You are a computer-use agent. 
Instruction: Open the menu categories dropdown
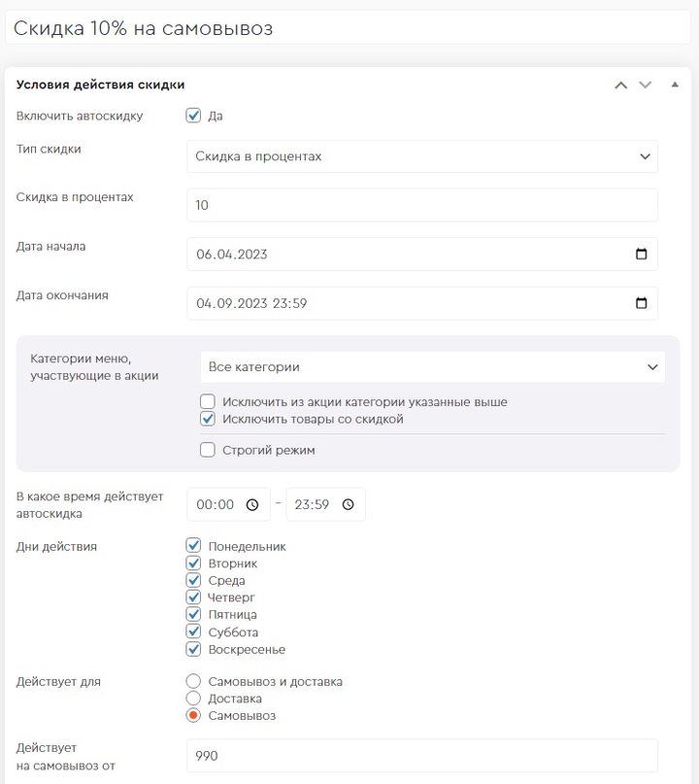[x=432, y=367]
